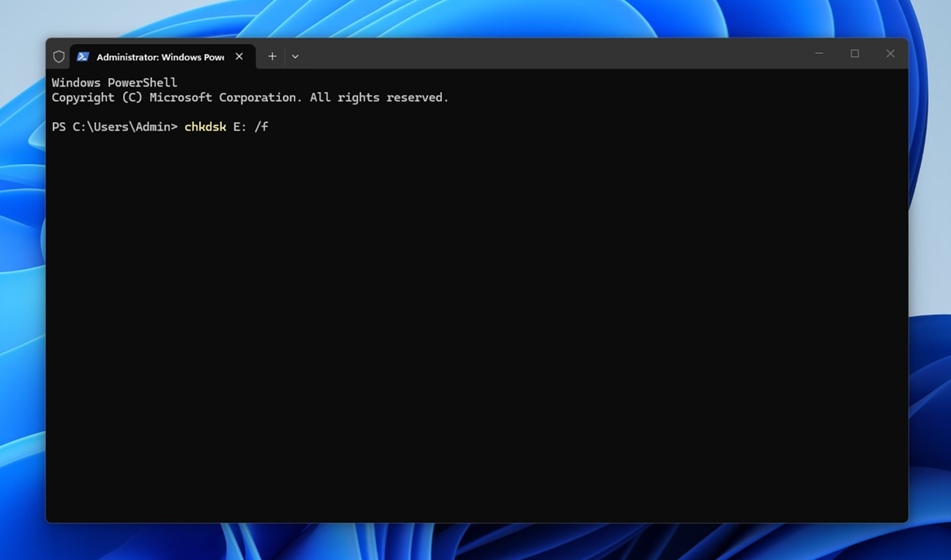Click the PowerShell icon on the tab
Viewport: 951px width, 560px height.
click(83, 56)
